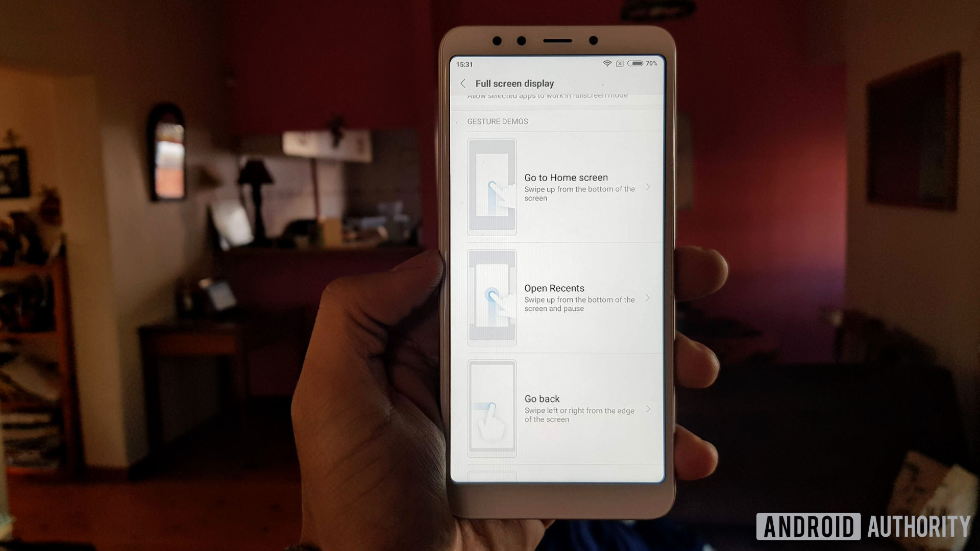Open the Full screen display settings menu
Image resolution: width=980 pixels, height=551 pixels.
tap(513, 84)
